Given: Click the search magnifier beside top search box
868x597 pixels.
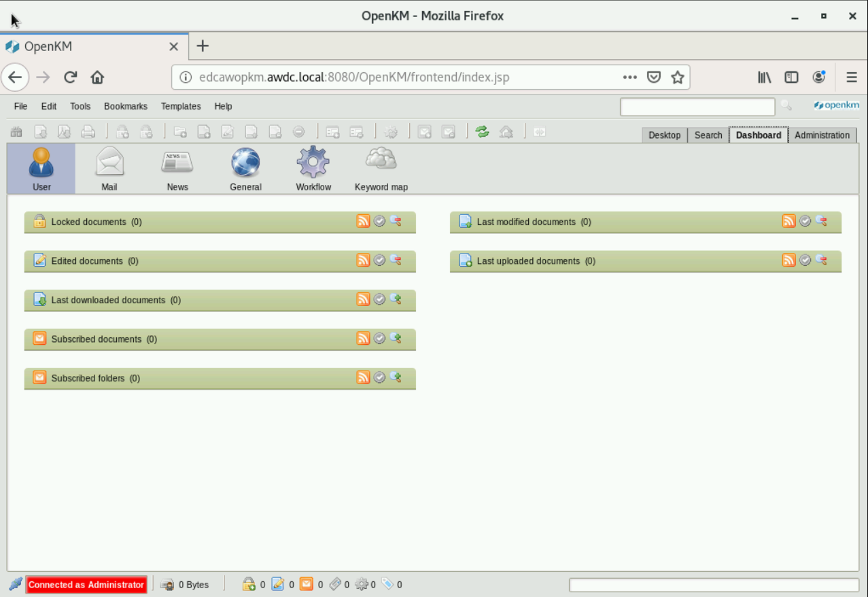Looking at the screenshot, I should point(786,105).
